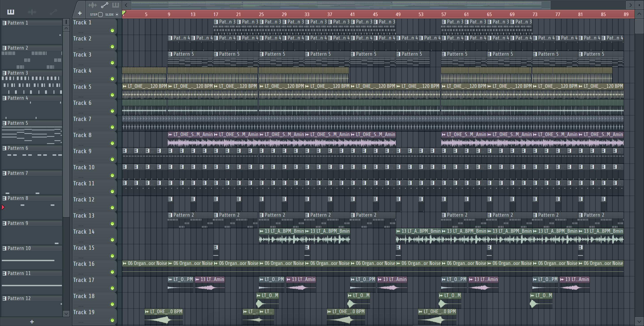Click the horizontal overview scrollbar thumb
The width and height of the screenshot is (644, 326).
click(341, 5)
